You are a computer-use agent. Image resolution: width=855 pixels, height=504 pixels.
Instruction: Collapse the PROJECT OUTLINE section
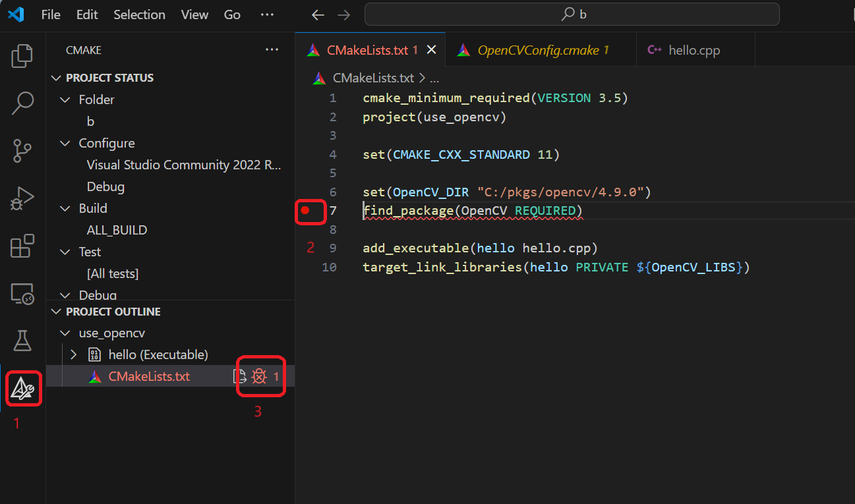click(x=56, y=311)
